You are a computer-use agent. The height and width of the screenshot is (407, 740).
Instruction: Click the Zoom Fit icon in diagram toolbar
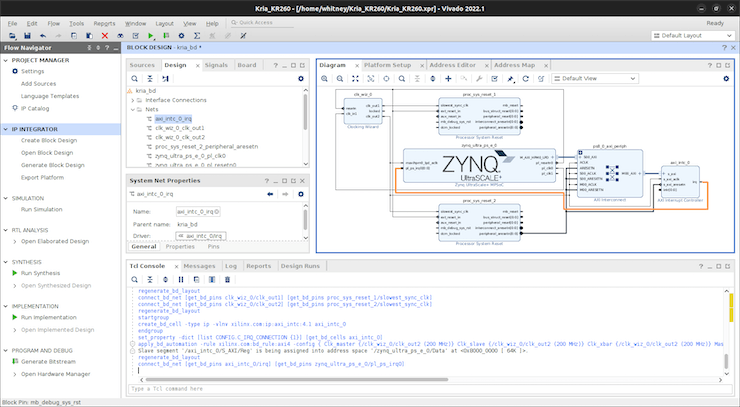[x=357, y=78]
